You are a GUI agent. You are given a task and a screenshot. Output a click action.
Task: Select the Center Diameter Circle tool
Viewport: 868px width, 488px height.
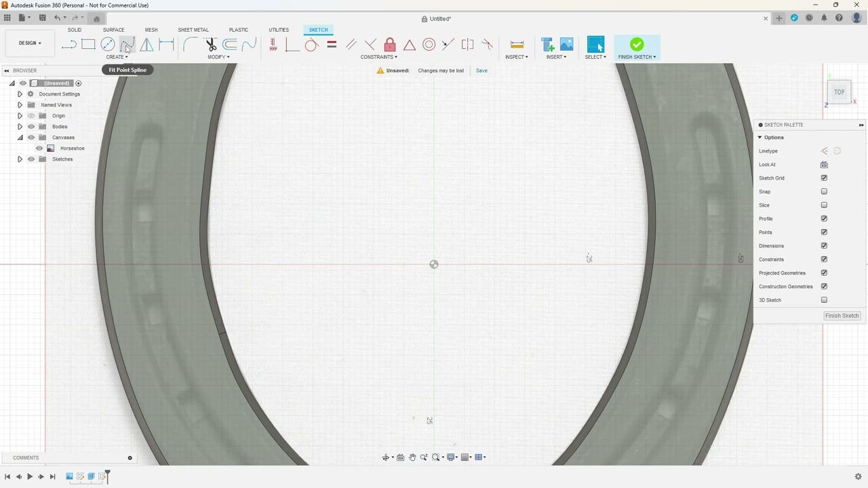(x=108, y=45)
